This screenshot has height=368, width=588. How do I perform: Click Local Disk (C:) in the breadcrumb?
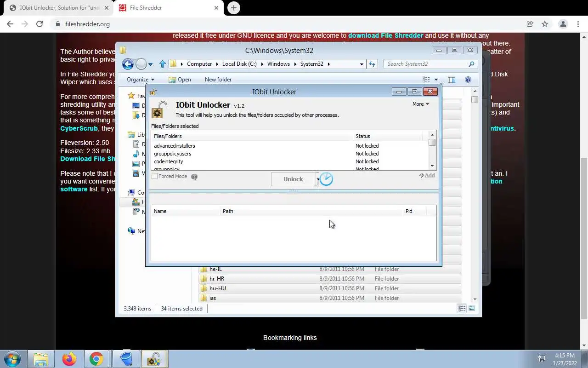239,64
